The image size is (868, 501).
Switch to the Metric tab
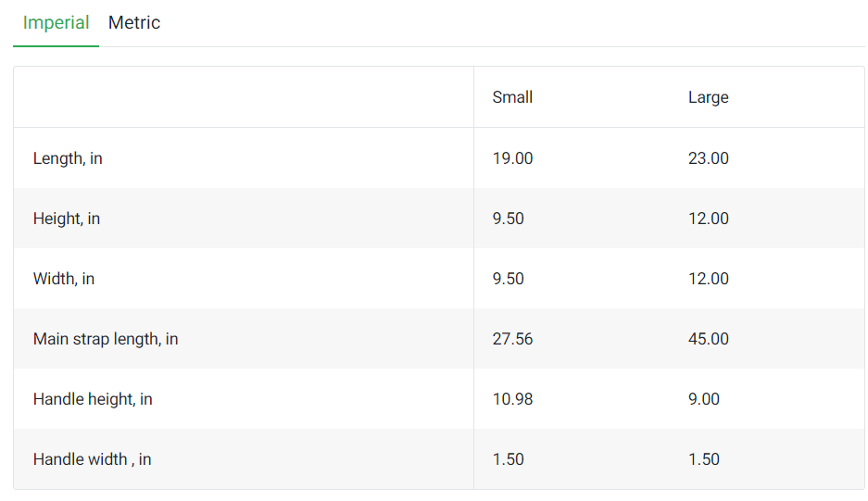click(134, 23)
